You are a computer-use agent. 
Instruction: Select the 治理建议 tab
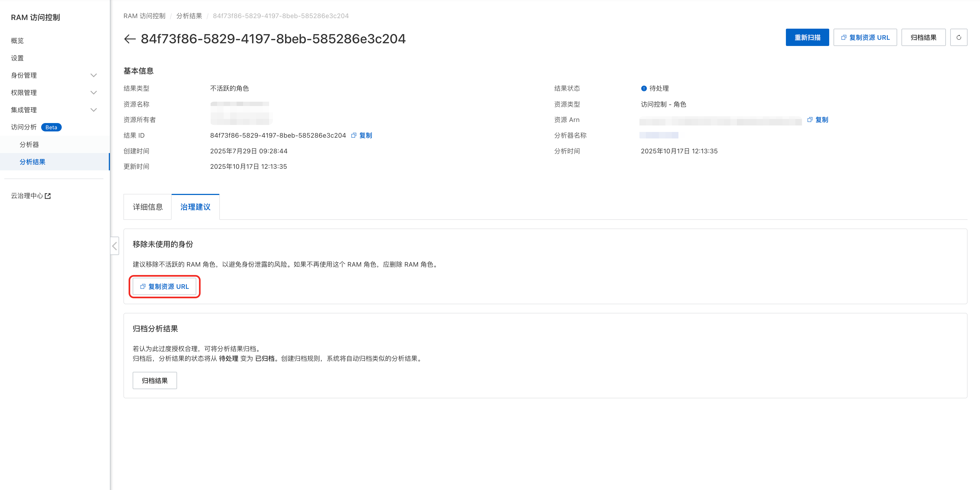click(195, 206)
